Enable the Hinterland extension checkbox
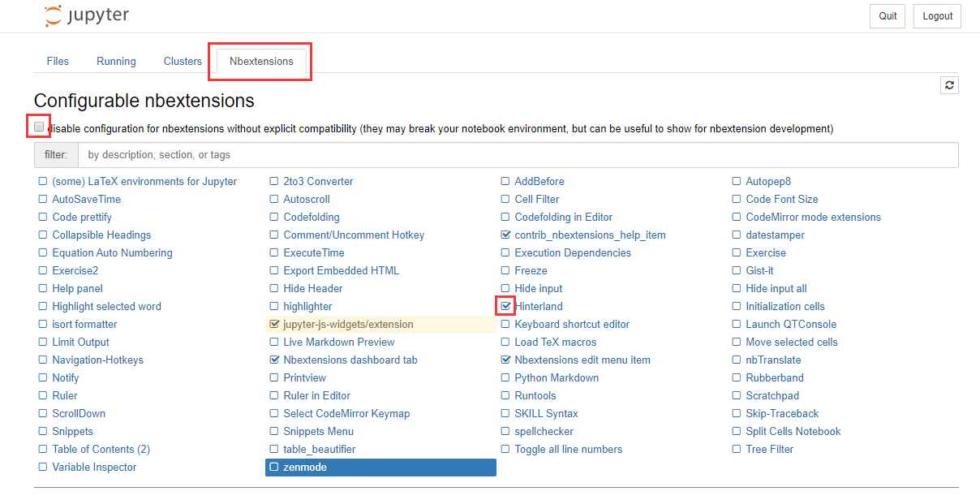This screenshot has width=980, height=500. tap(505, 306)
